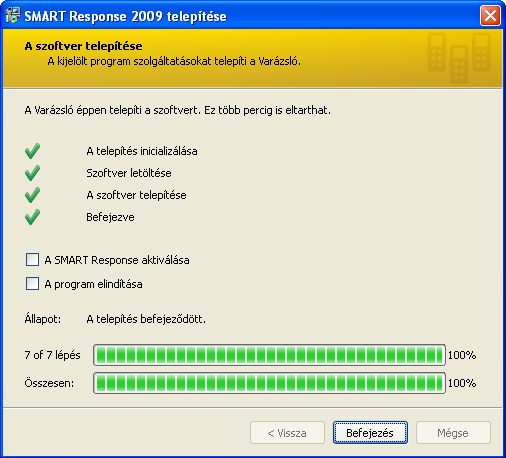506x458 pixels.
Task: Click the Összesen progress bar
Action: pyautogui.click(x=269, y=383)
